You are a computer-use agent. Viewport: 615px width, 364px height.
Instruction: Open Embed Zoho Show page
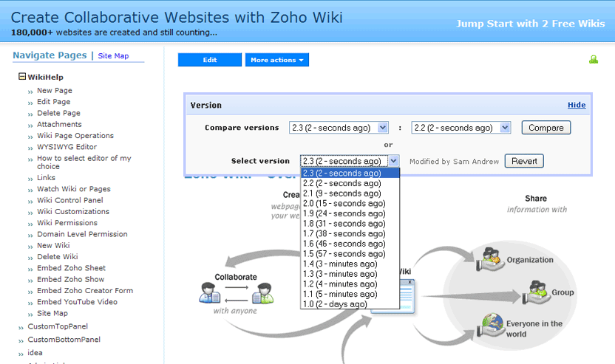pyautogui.click(x=71, y=280)
